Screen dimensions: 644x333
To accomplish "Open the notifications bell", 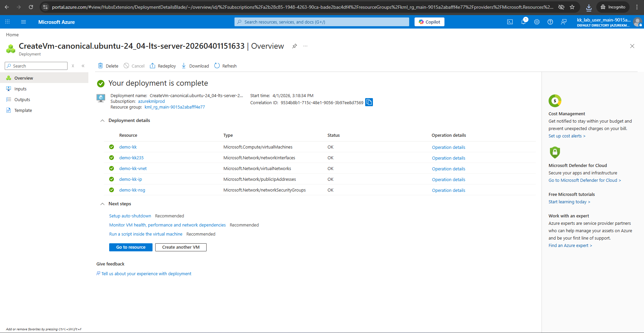I will pos(523,22).
